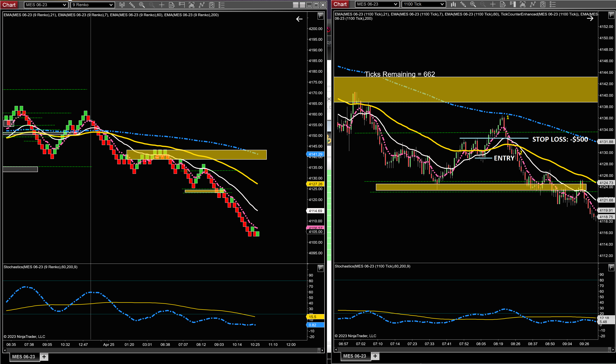The height and width of the screenshot is (364, 616).
Task: Open Data Series in left Renko chart
Action: click(192, 5)
